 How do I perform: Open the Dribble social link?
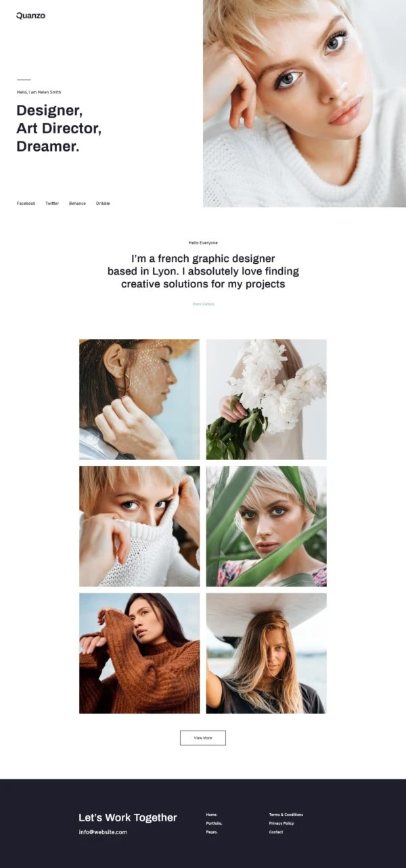click(x=103, y=204)
